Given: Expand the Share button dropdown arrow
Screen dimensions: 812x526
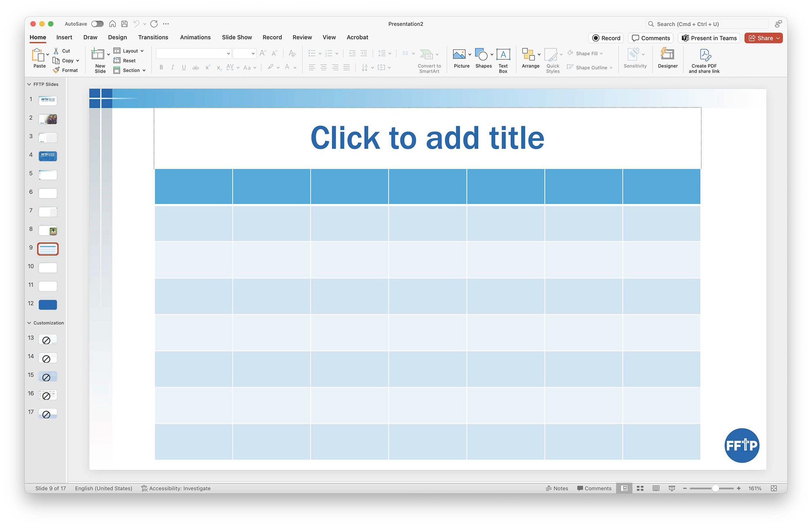Looking at the screenshot, I should (778, 38).
